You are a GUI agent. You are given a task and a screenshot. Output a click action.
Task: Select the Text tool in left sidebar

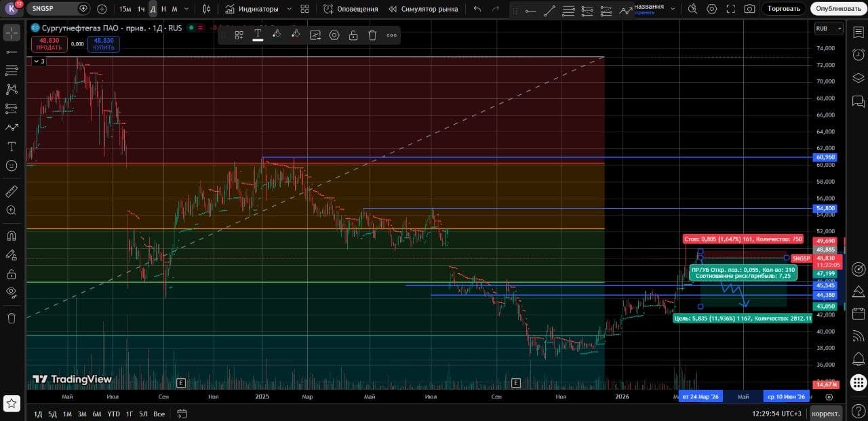12,146
